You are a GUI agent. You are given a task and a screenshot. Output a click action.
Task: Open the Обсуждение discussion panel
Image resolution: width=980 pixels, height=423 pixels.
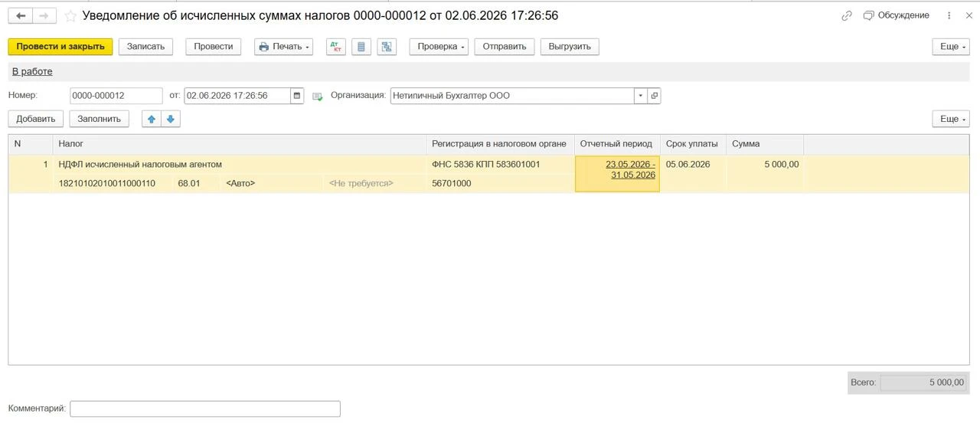[x=896, y=15]
